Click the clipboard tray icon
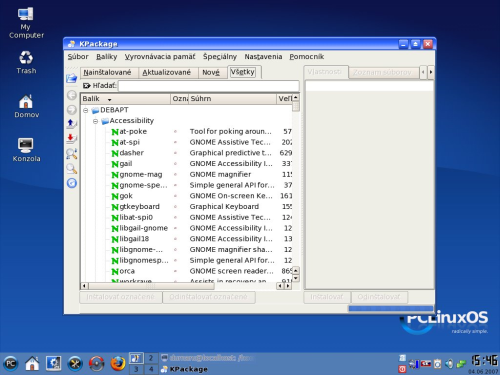This screenshot has height=375, width=500. 438,364
